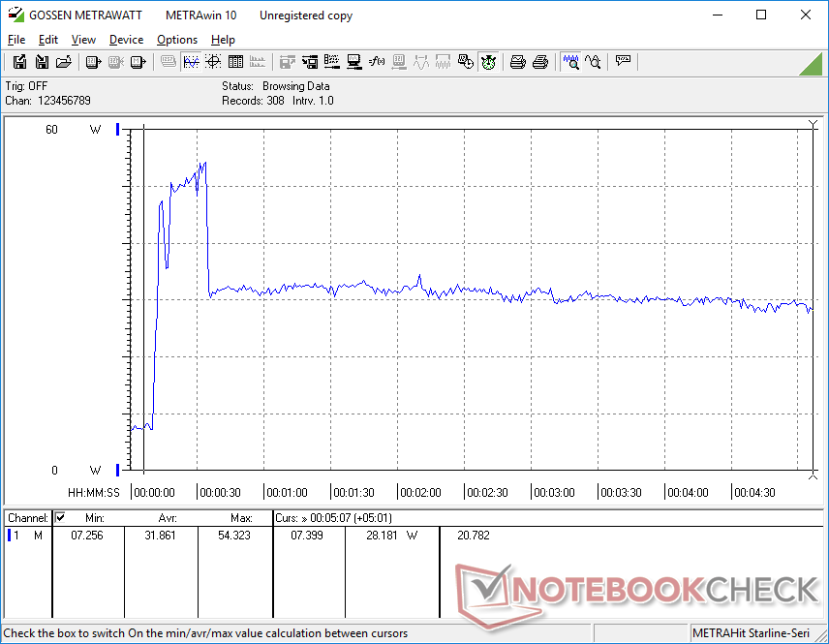Click the difference value 20.782
Screen dimensions: 829x644
(474, 536)
